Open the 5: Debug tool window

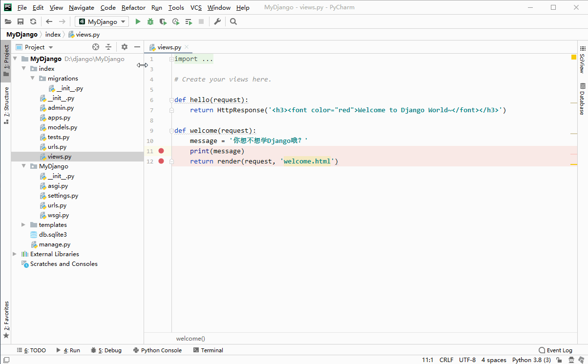tap(106, 350)
